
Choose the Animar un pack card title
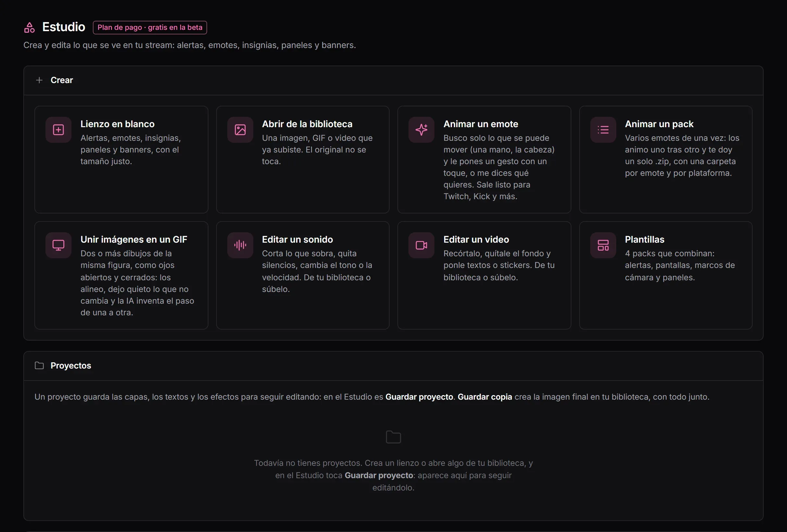pyautogui.click(x=659, y=124)
